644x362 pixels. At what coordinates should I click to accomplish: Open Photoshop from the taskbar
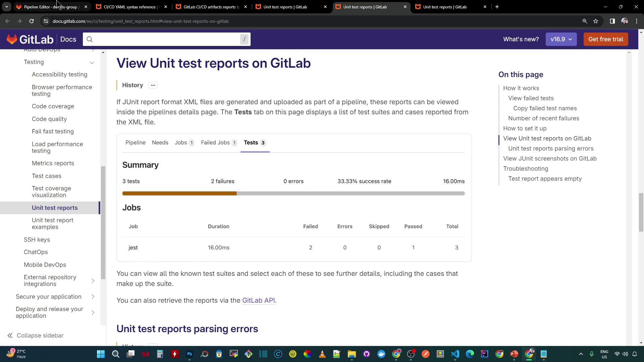pyautogui.click(x=190, y=354)
